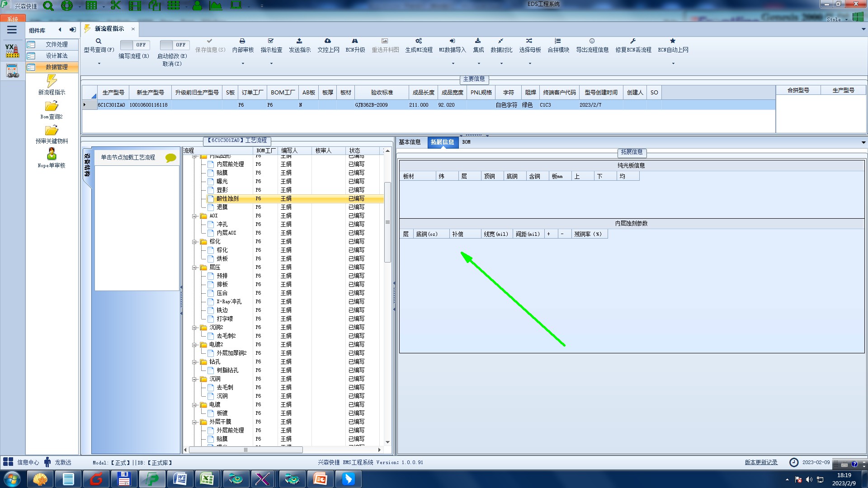Open 新流程指示 lightning icon in sidebar
Image resolution: width=868 pixels, height=488 pixels.
pos(52,81)
